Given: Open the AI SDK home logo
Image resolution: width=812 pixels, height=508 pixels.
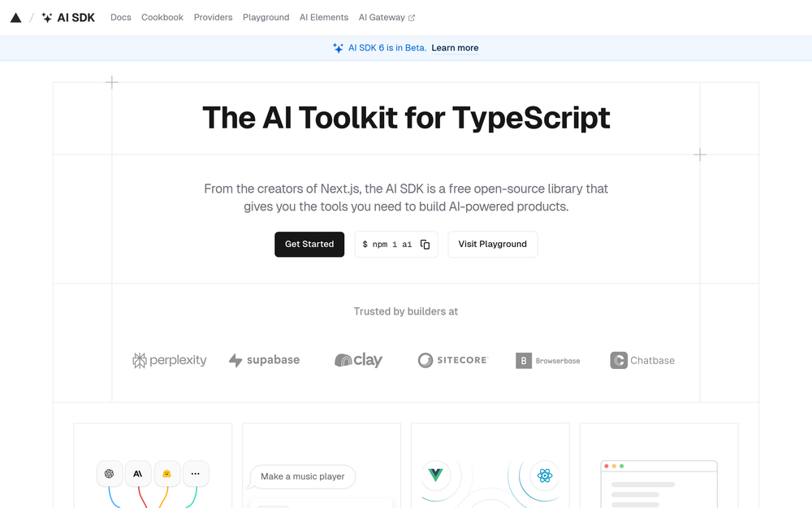Looking at the screenshot, I should pos(68,18).
